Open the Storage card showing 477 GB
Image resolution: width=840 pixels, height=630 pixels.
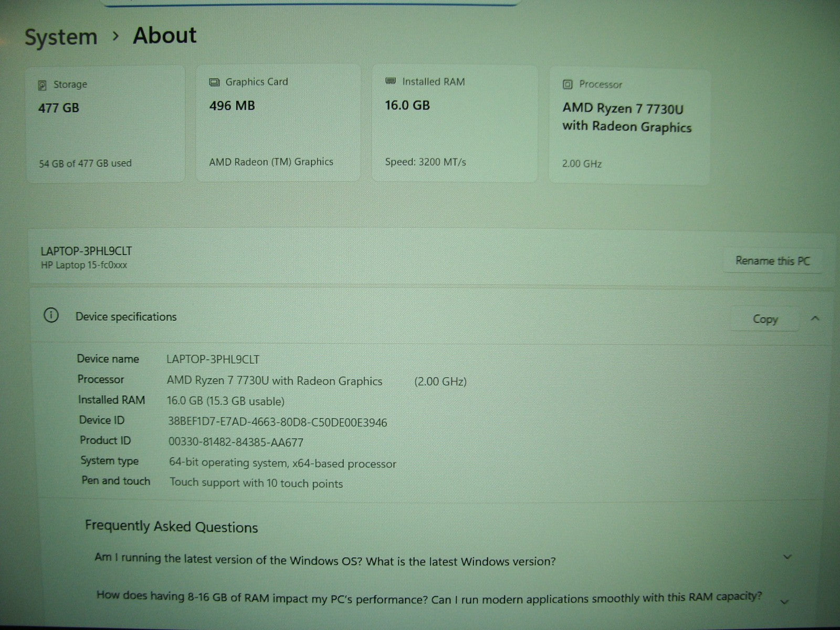(106, 124)
